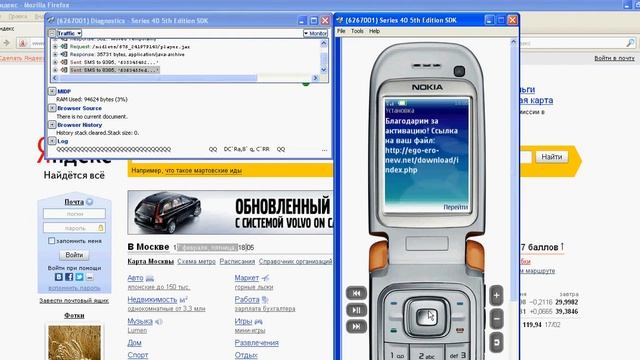Open the Игры category link
Screen dimensions: 640x360
tap(244, 321)
